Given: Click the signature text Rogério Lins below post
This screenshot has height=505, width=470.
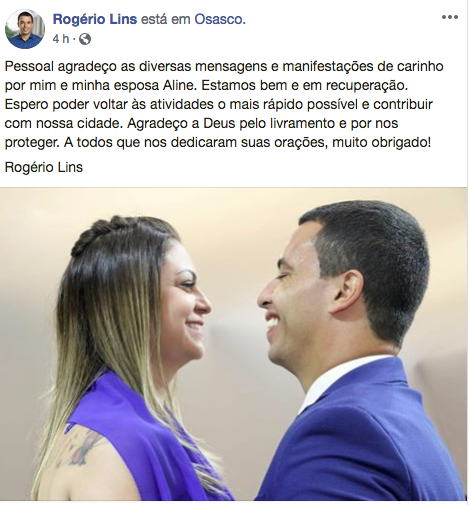Looking at the screenshot, I should coord(44,167).
